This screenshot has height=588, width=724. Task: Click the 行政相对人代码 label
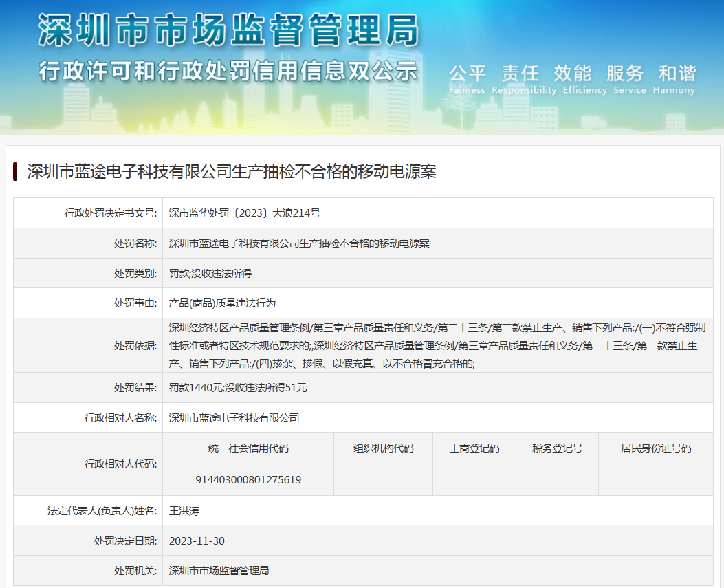pos(120,464)
